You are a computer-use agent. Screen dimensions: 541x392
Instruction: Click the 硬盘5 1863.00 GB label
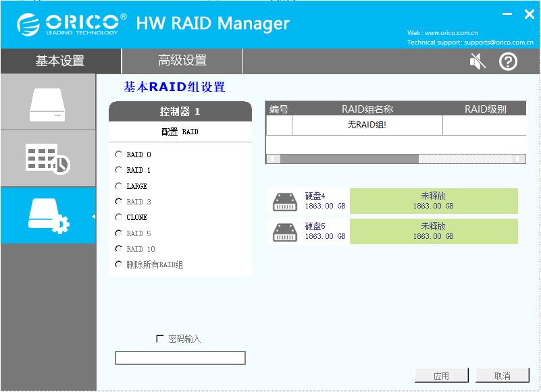coord(325,231)
